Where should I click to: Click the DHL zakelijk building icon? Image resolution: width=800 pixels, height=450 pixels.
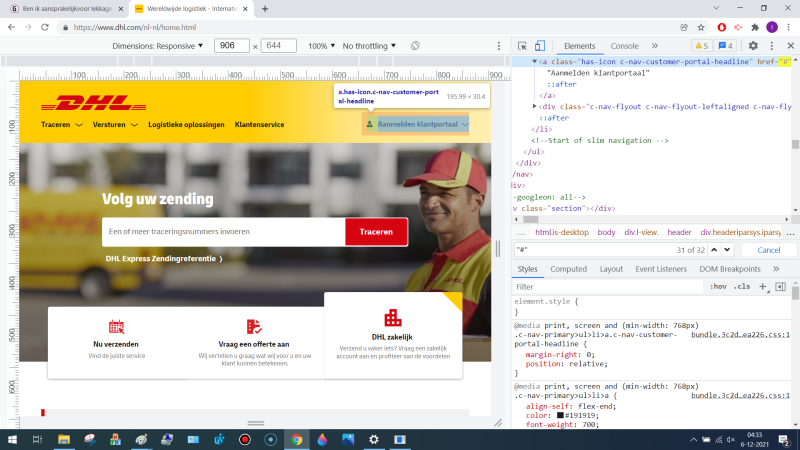392,318
